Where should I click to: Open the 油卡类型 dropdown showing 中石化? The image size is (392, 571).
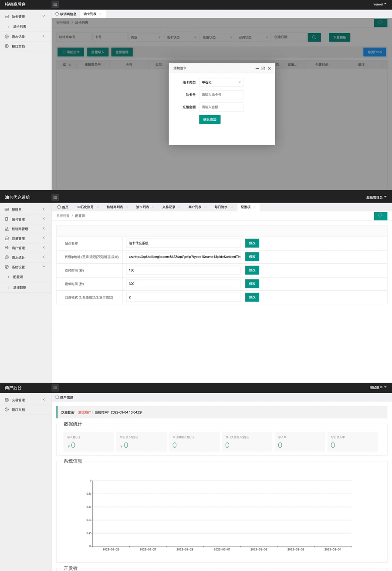click(x=221, y=82)
